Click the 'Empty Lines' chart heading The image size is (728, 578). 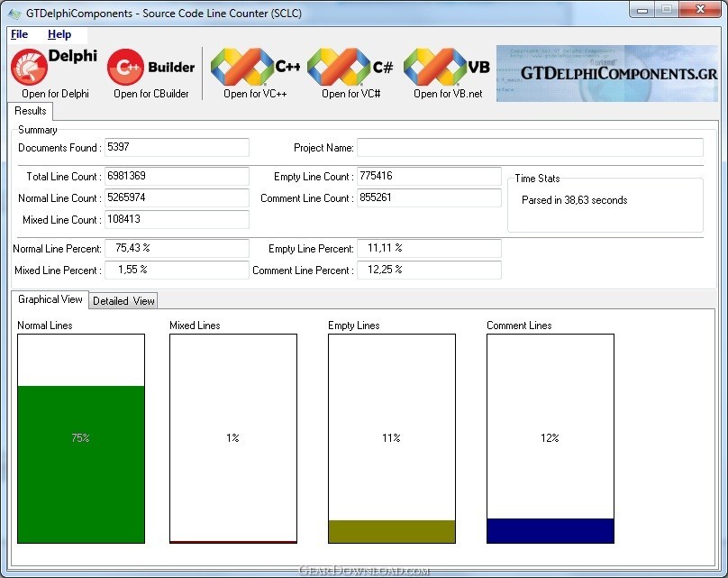354,326
